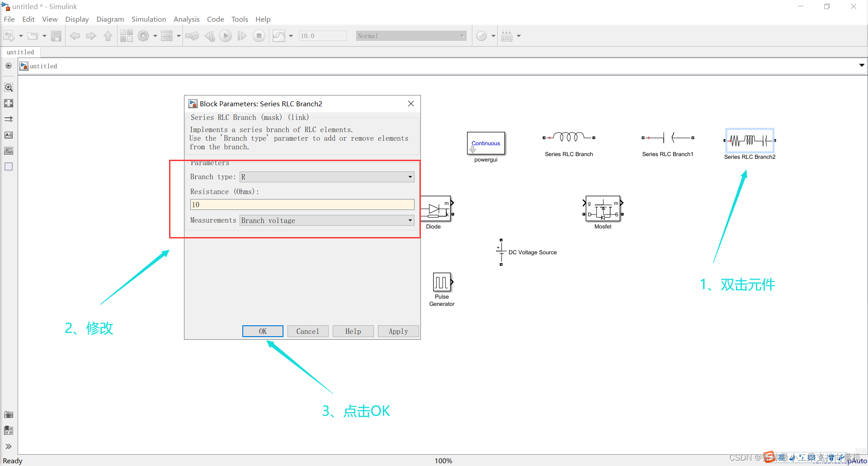
Task: Select the powergui Continuous block
Action: coord(486,143)
